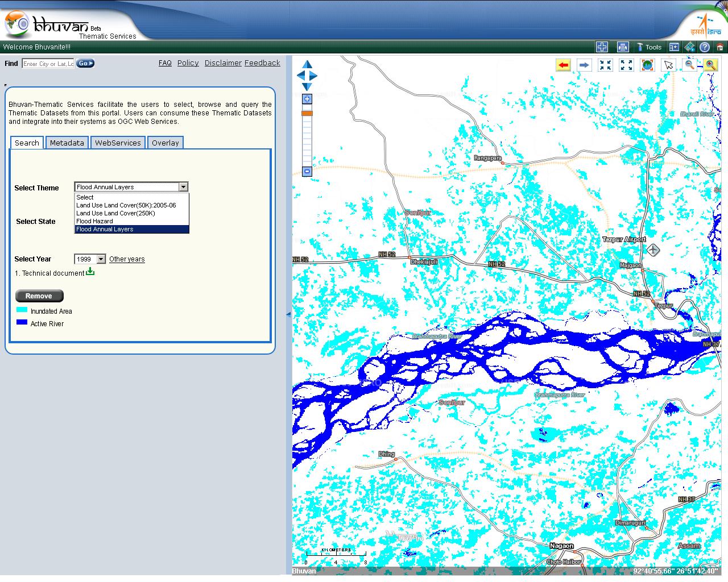Click the blue plus icon in header bar
Screen dimensions: 728x582
point(602,47)
